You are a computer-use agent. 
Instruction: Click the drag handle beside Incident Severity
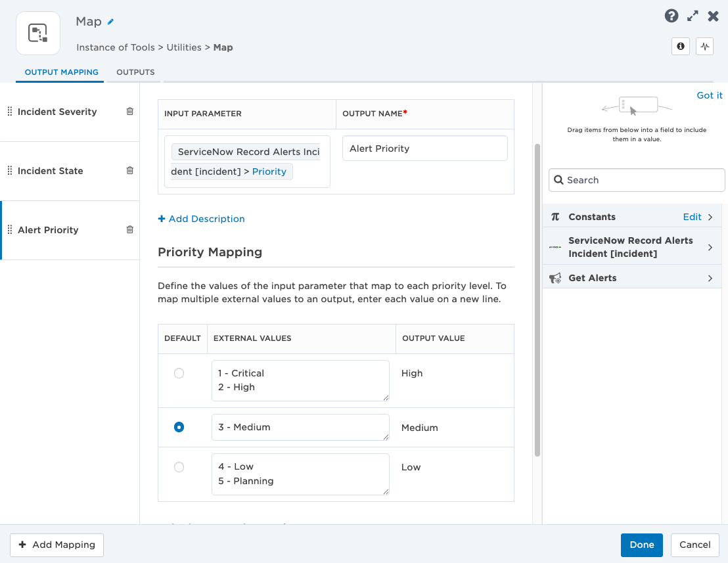point(10,112)
